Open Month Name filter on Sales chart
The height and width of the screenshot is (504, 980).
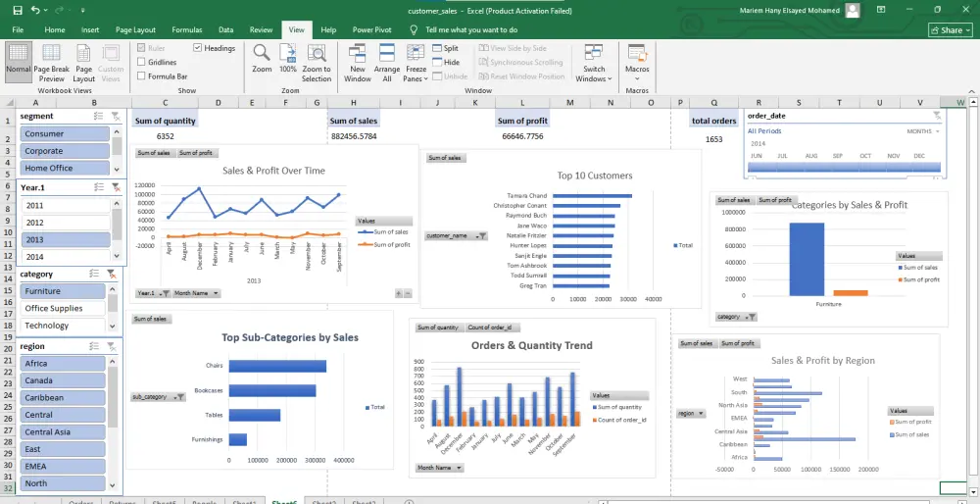[x=196, y=292]
